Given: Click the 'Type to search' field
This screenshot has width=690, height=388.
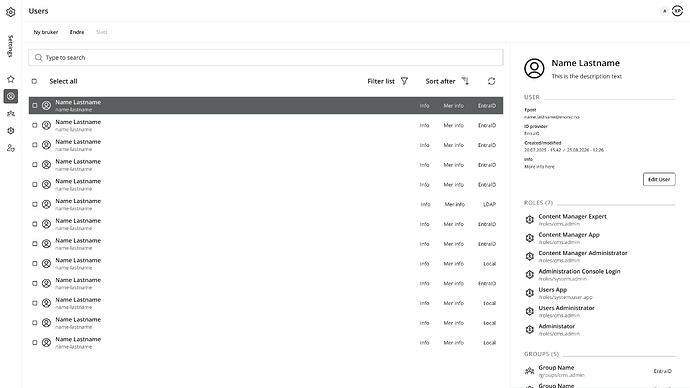Looking at the screenshot, I should (x=266, y=58).
